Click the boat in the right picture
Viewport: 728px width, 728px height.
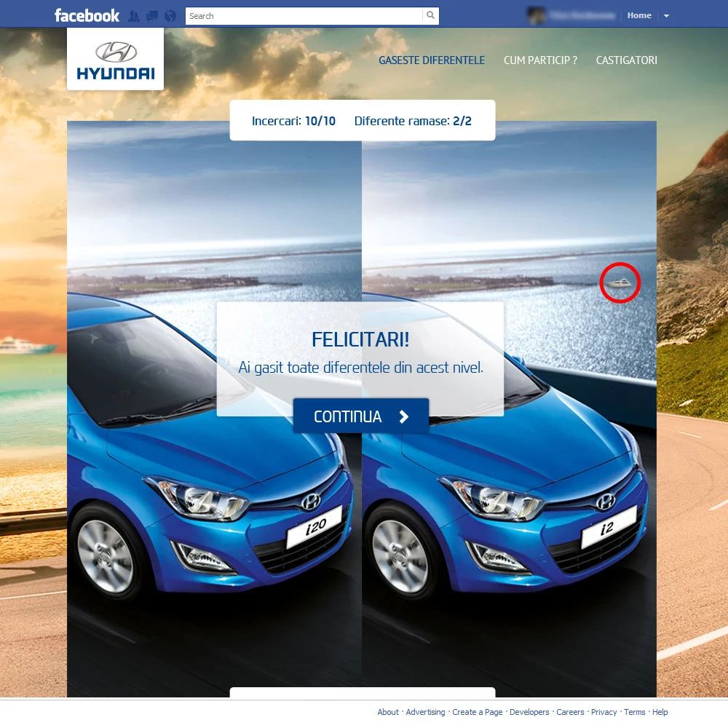620,282
